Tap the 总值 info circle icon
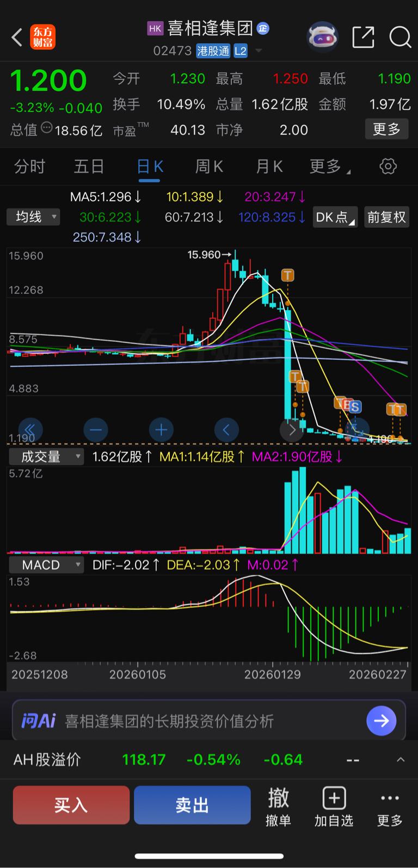This screenshot has height=868, width=418. pyautogui.click(x=47, y=128)
